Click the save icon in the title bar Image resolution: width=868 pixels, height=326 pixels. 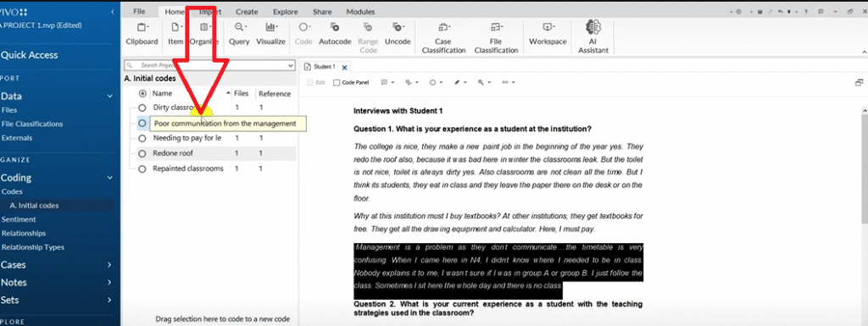[x=760, y=11]
